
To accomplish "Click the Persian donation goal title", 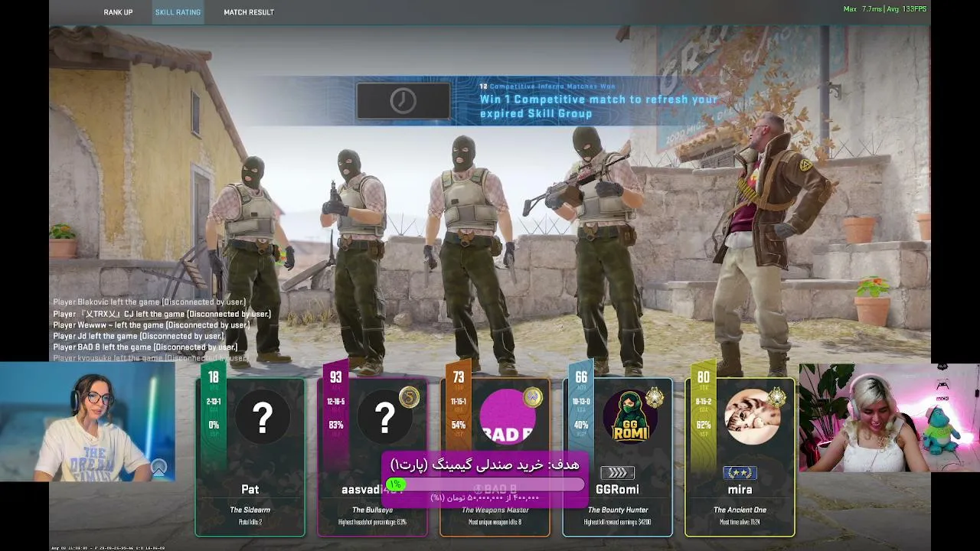I will coord(485,465).
